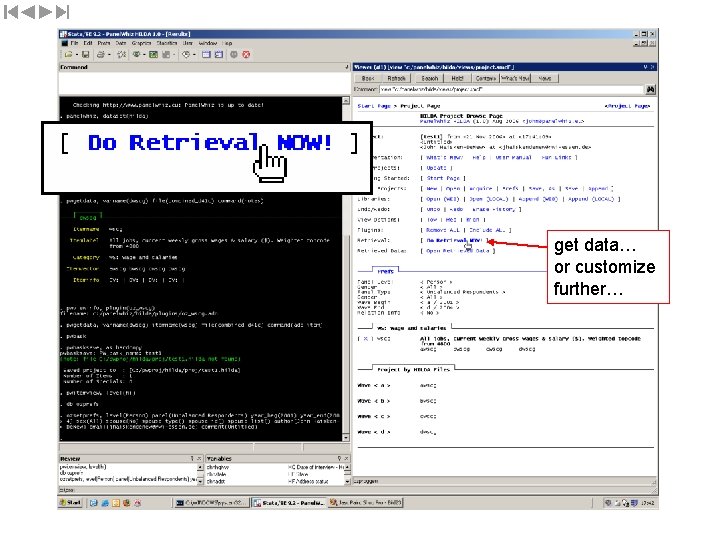This screenshot has width=720, height=540.
Task: Pin the Review panel
Action: click(192, 458)
